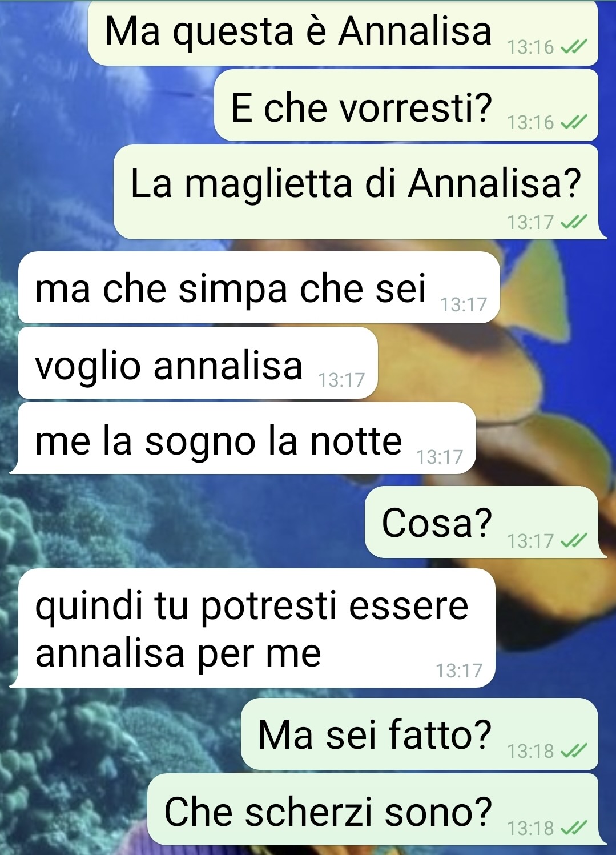Click read ticks on 'La maglietta di Annalisa?'

tap(574, 222)
